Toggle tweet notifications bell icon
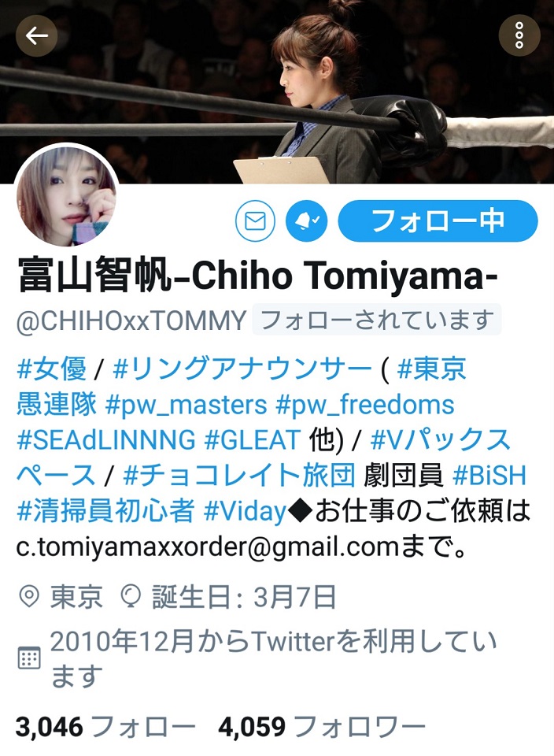The image size is (554, 756). point(306,220)
